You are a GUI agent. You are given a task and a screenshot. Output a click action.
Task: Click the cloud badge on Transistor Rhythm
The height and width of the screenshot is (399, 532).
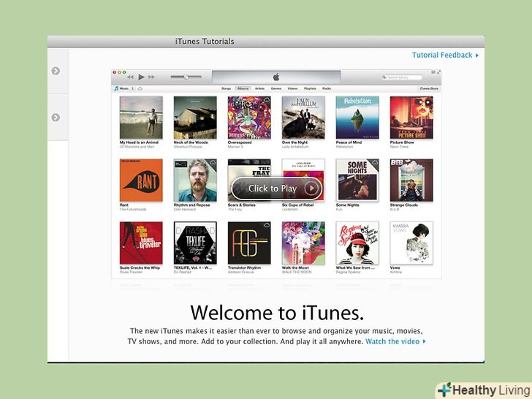[266, 225]
